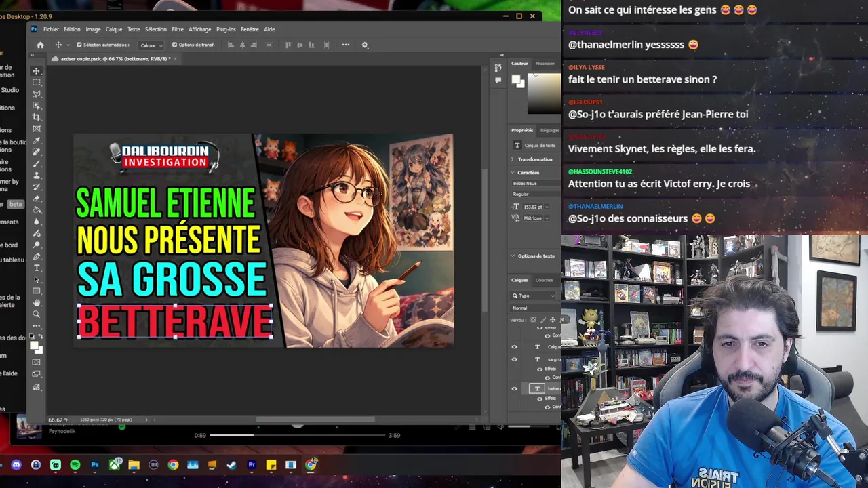
Task: Select the Pen tool
Action: click(x=37, y=256)
